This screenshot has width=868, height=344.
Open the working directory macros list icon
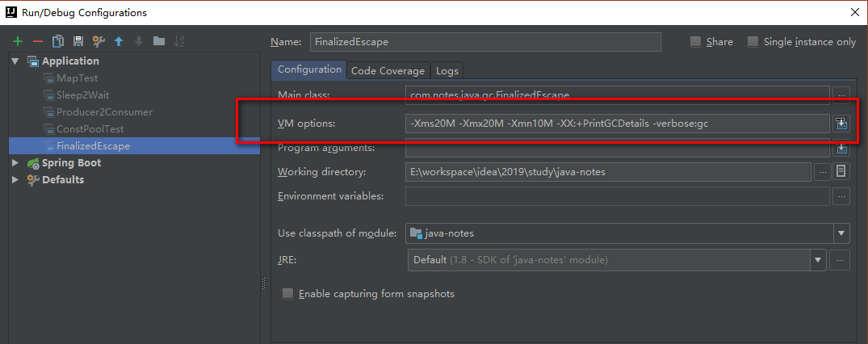[841, 171]
